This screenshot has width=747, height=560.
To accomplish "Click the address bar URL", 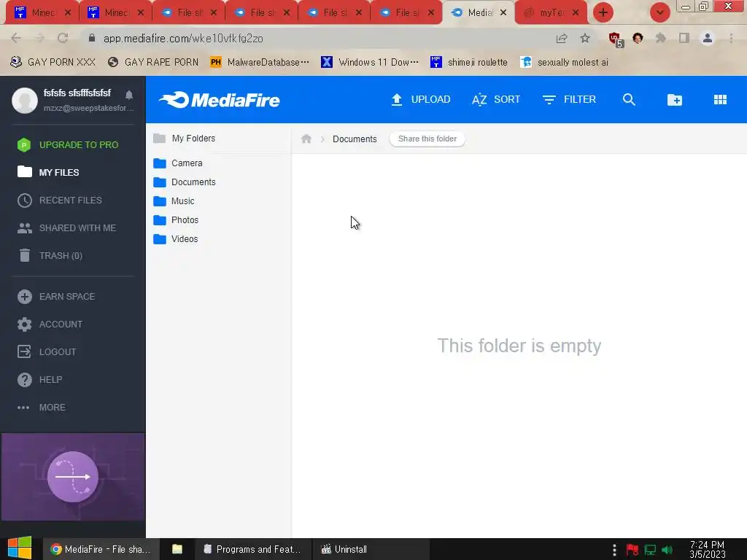I will 183,39.
